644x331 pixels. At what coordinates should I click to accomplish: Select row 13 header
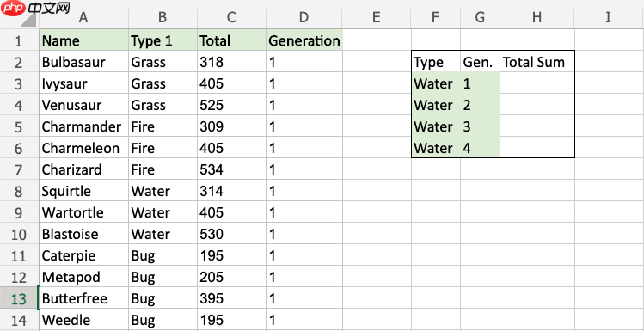19,298
